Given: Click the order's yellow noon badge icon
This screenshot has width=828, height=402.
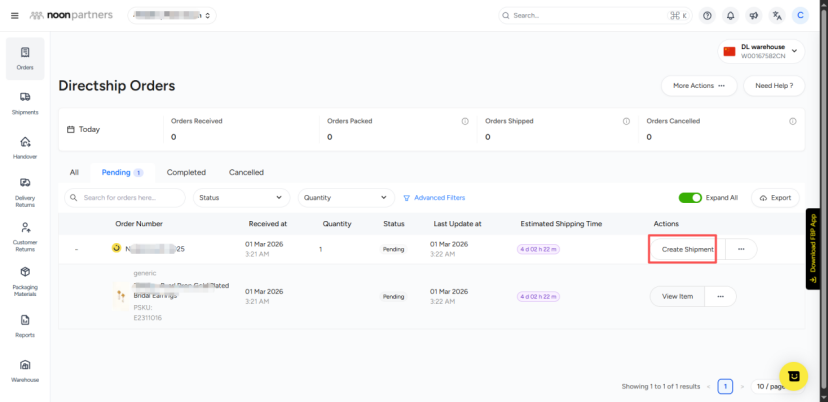Looking at the screenshot, I should pyautogui.click(x=116, y=248).
